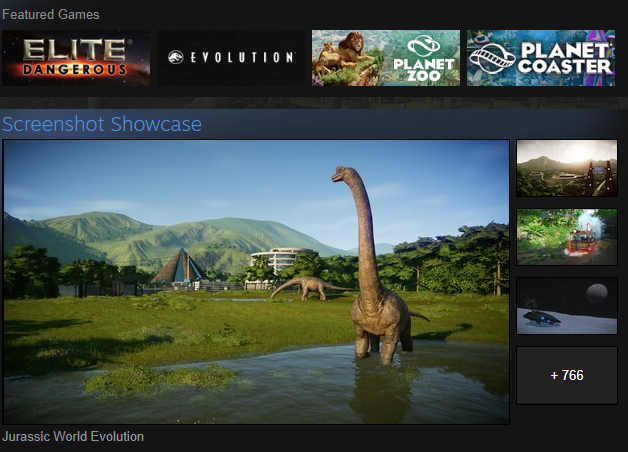Open the Planet Zoo featured game banner
This screenshot has width=628, height=452.
tap(386, 58)
